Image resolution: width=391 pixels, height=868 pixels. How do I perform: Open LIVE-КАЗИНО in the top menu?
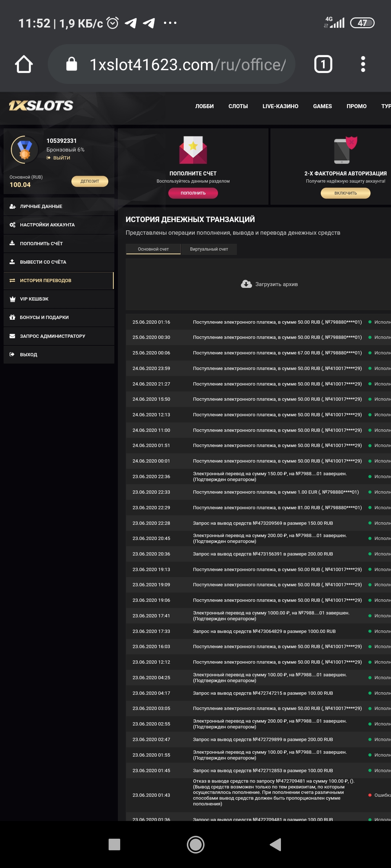pyautogui.click(x=280, y=106)
